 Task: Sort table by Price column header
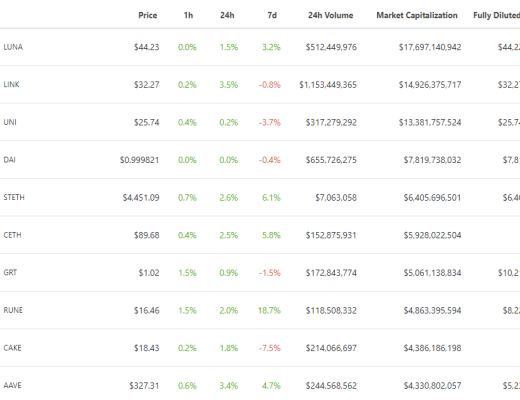coord(148,15)
